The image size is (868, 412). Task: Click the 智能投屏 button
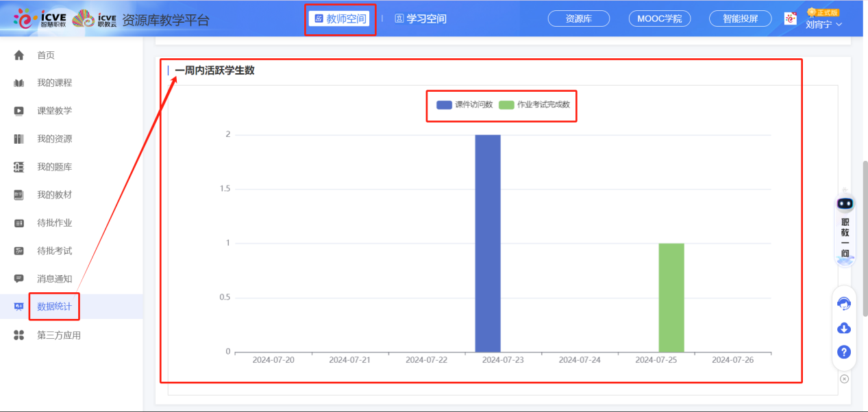[x=740, y=18]
